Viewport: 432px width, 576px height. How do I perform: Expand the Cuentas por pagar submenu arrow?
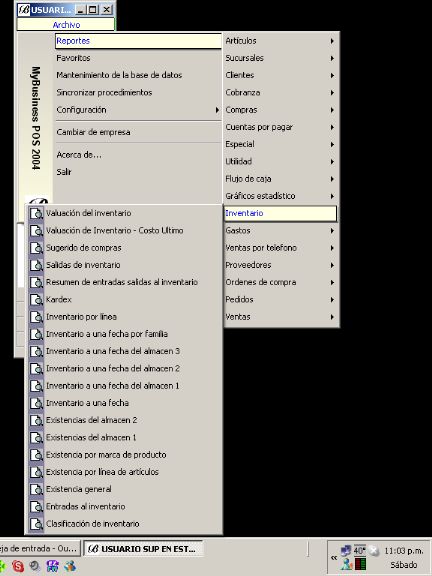[332, 127]
